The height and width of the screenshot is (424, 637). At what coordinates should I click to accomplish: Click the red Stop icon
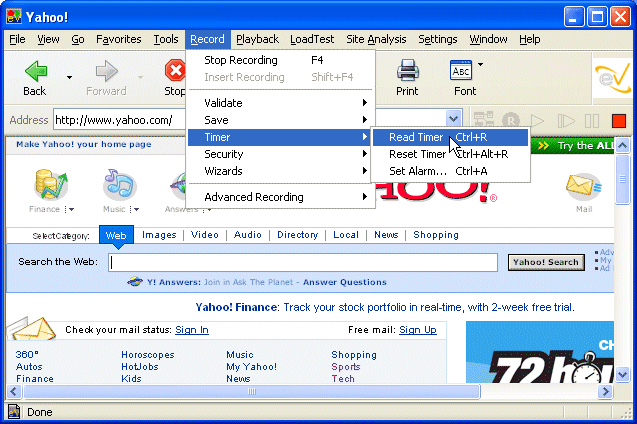pos(175,71)
